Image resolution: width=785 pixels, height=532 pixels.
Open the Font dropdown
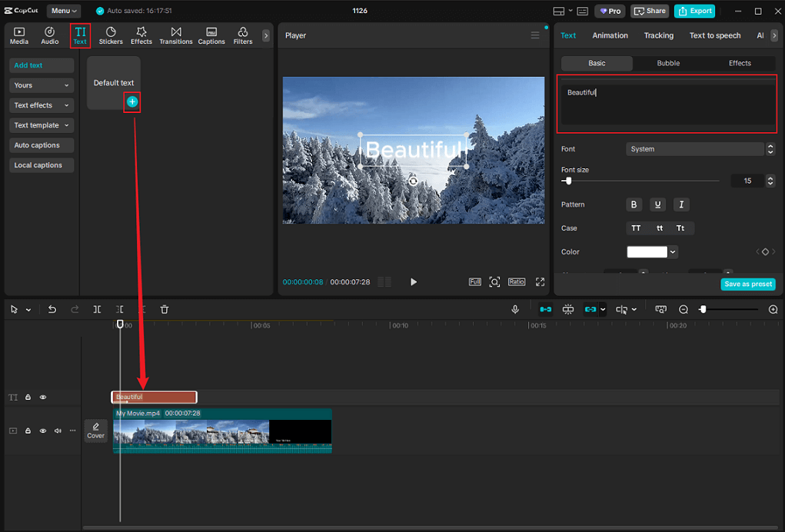[694, 148]
